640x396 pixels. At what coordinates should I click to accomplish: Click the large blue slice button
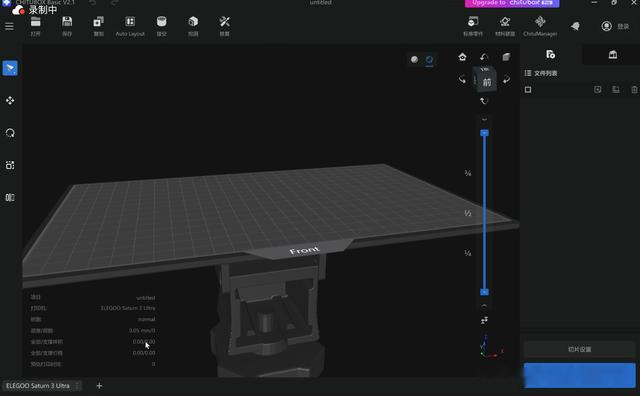[580, 375]
